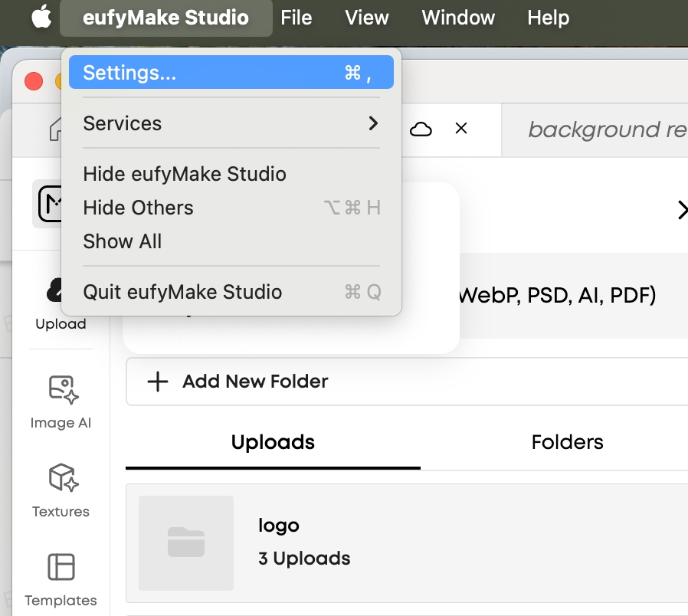Choose Settings... from the menu
The image size is (688, 616).
[231, 72]
